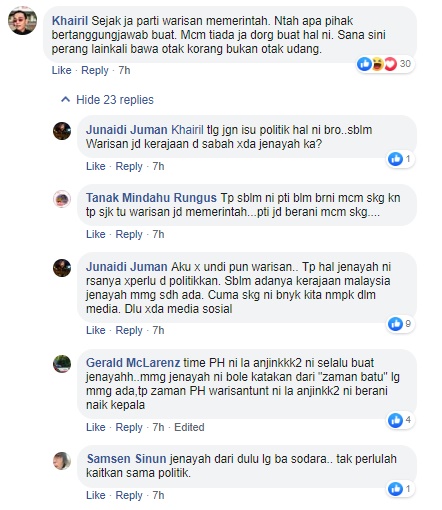Screen dimensions: 442x510
Task: Like Tanak Mindahu Rungus's reply
Action: click(x=96, y=234)
